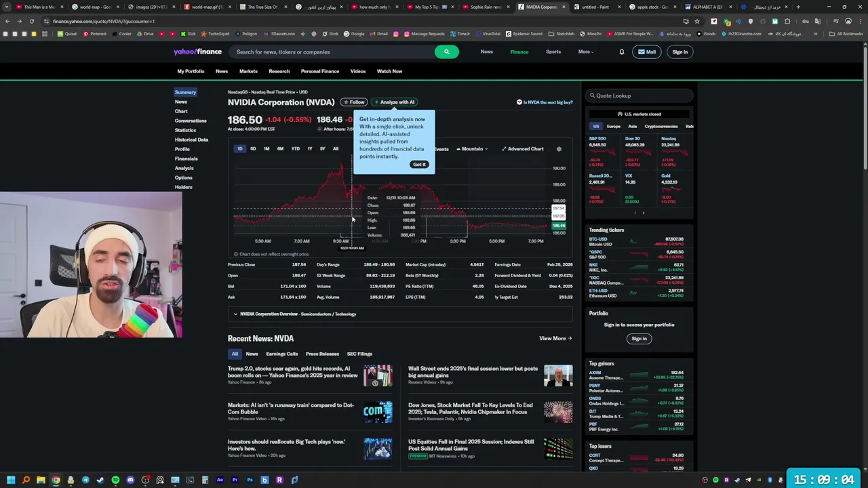
Task: Switch to Cryptocurrencies markets tab
Action: click(661, 127)
